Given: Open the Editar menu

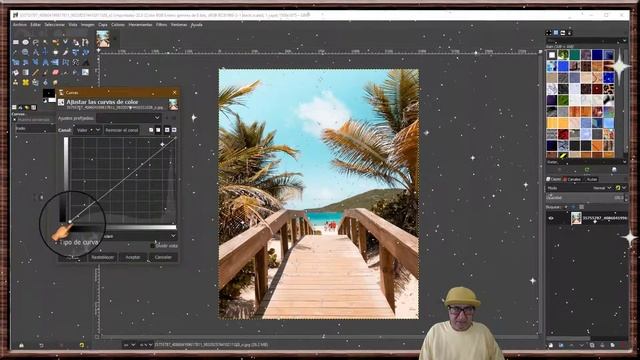Looking at the screenshot, I should point(36,25).
